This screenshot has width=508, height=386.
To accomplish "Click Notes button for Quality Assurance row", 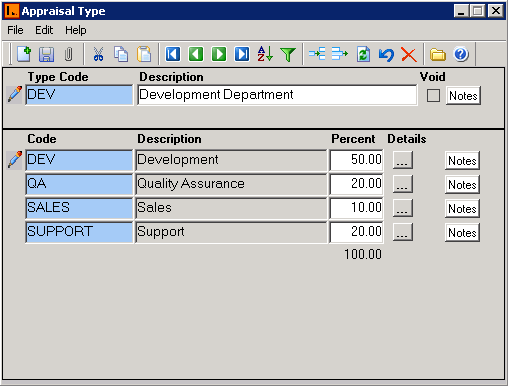I will (x=462, y=185).
